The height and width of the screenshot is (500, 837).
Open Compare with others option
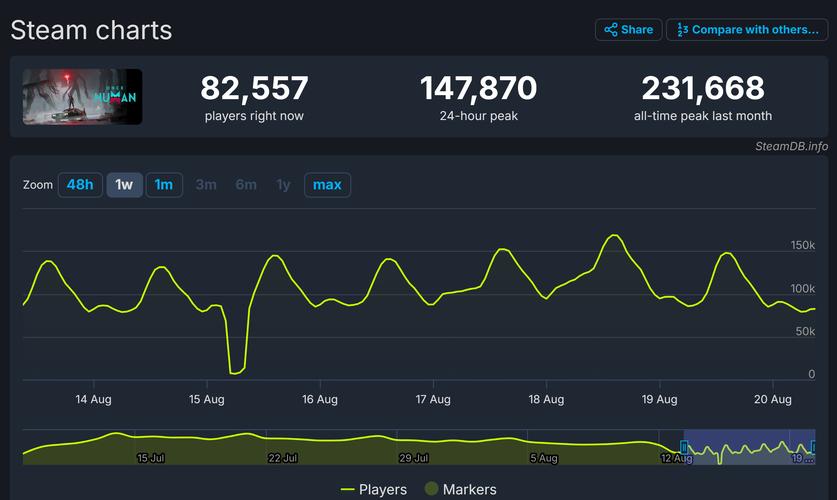747,29
